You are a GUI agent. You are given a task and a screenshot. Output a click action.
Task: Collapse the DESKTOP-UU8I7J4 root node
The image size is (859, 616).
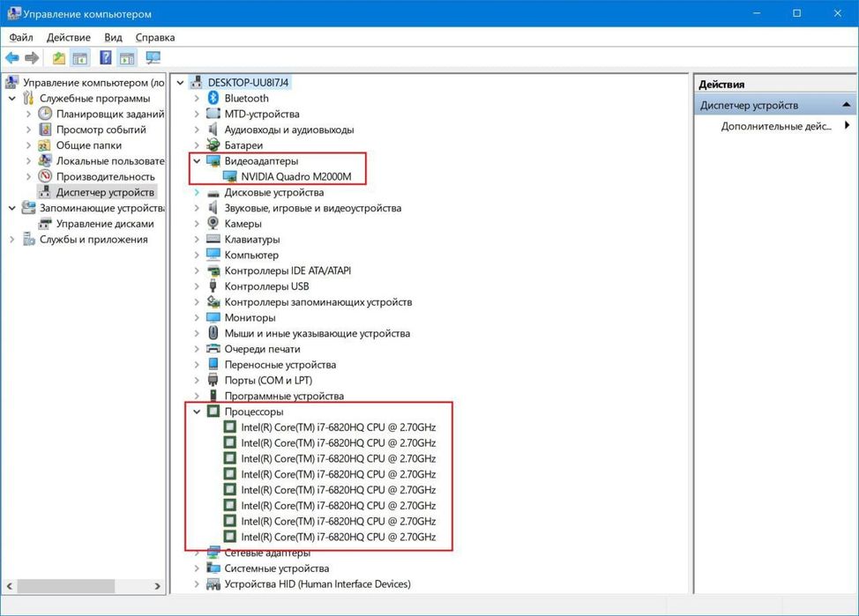pyautogui.click(x=180, y=83)
